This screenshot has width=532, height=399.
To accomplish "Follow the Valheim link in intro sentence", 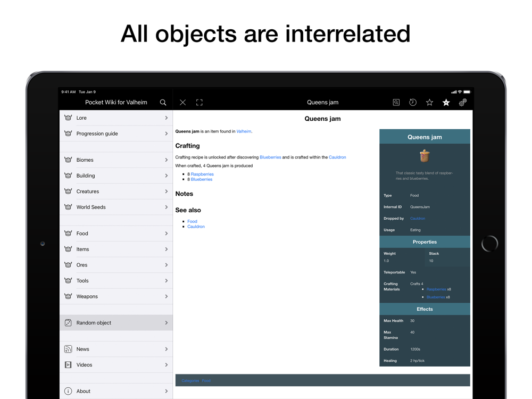I will click(x=244, y=131).
